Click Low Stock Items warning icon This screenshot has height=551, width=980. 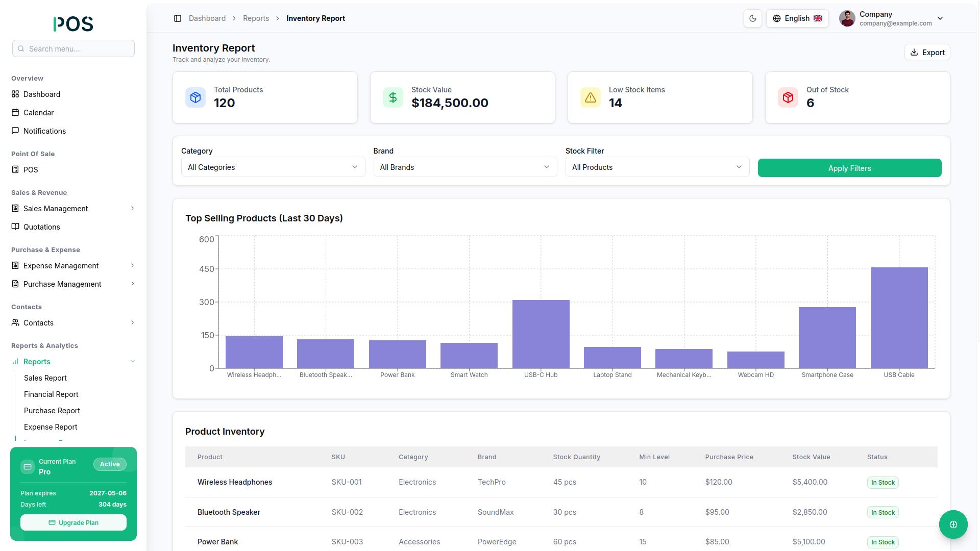(591, 97)
